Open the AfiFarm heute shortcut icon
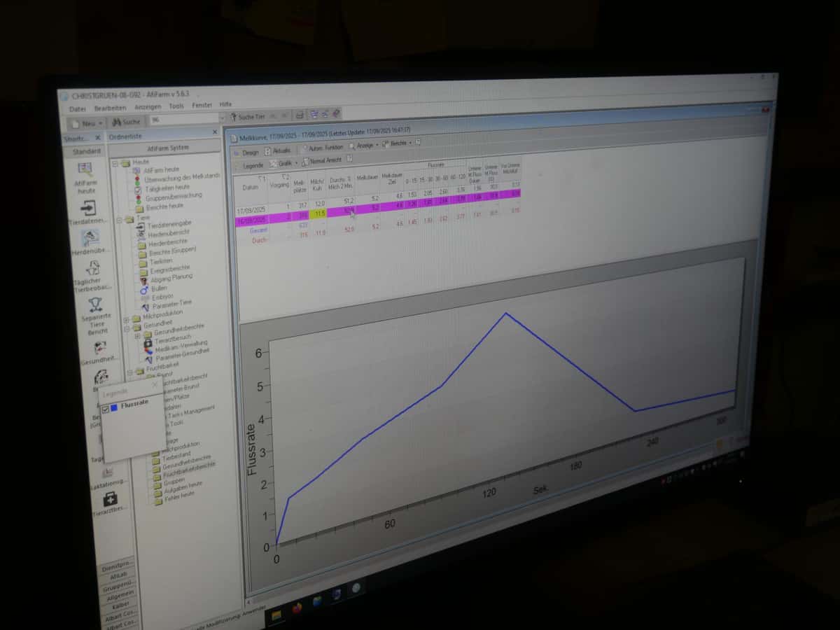This screenshot has width=840, height=630. click(x=85, y=169)
